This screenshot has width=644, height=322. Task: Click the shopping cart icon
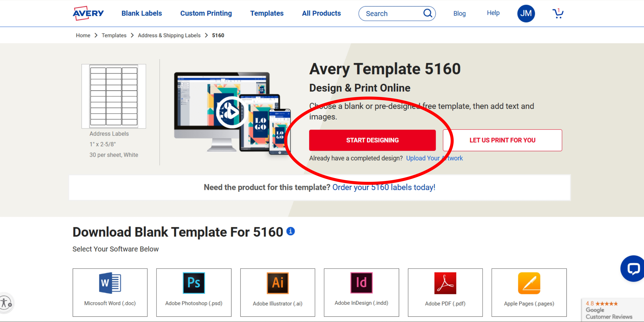558,14
